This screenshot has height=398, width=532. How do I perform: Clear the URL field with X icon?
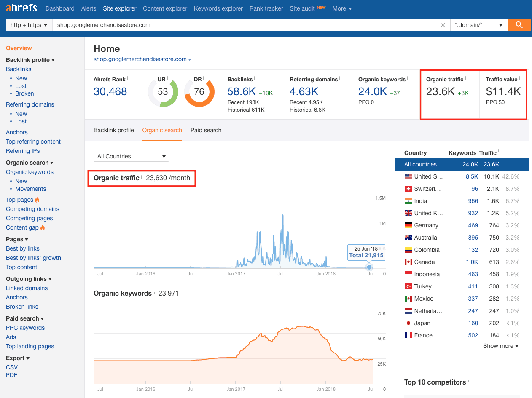coord(443,25)
